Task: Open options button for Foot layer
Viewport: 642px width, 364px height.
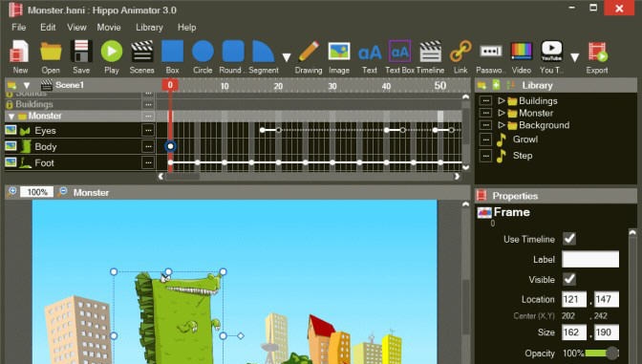Action: (x=148, y=162)
